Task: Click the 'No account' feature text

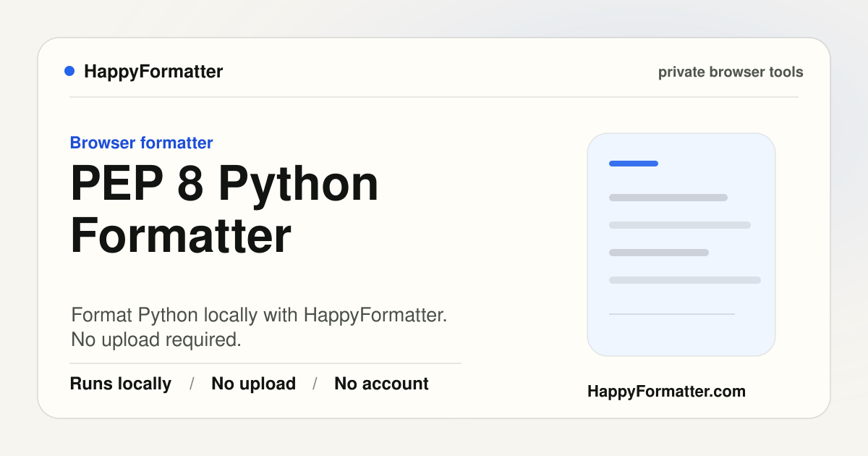Action: (381, 384)
